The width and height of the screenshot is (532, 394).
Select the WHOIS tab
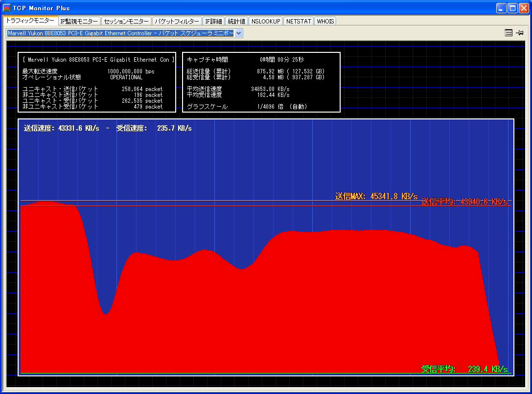point(325,22)
